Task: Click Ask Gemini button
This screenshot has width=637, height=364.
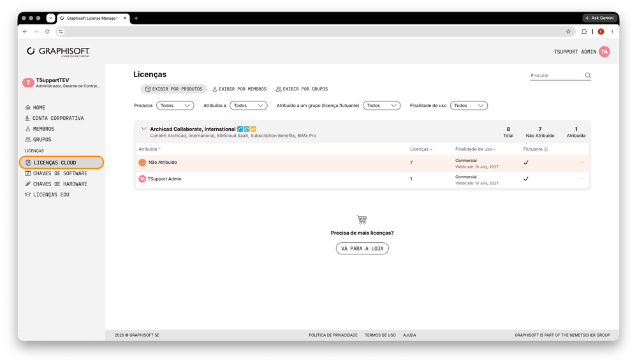Action: point(599,18)
